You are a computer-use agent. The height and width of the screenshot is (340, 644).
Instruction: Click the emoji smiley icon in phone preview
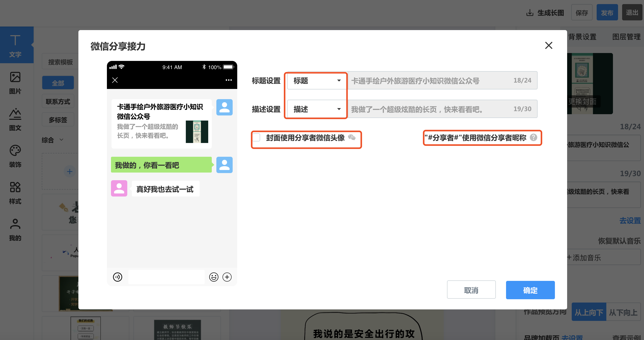(214, 277)
